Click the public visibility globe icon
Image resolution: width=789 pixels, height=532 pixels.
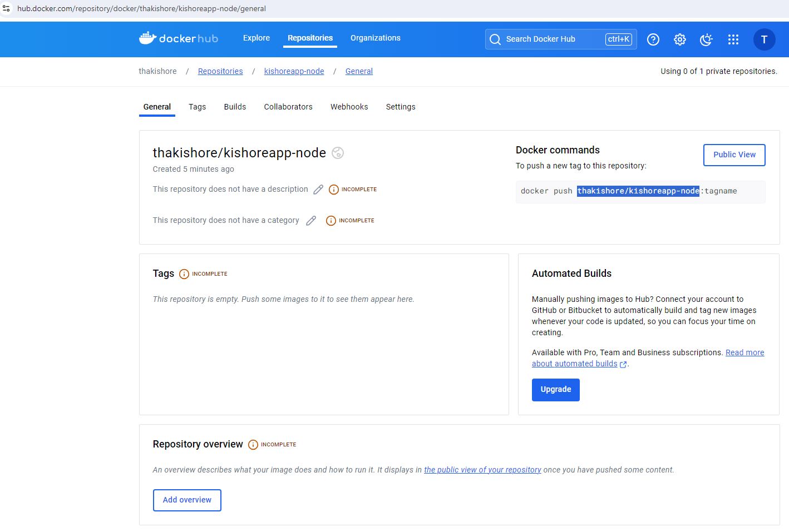(338, 153)
